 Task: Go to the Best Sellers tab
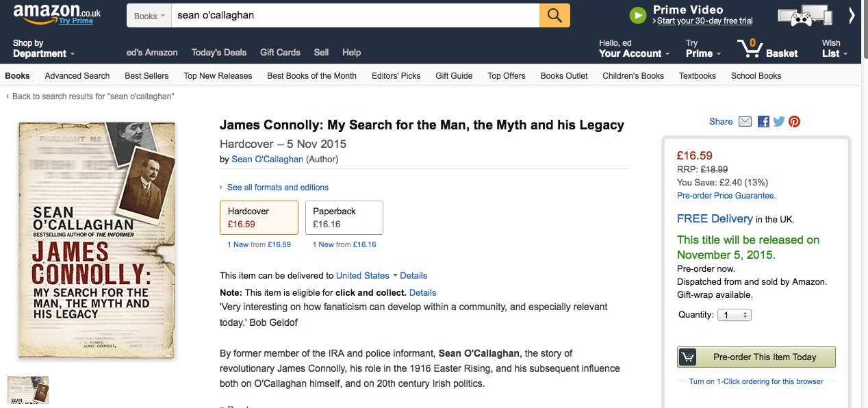[146, 76]
